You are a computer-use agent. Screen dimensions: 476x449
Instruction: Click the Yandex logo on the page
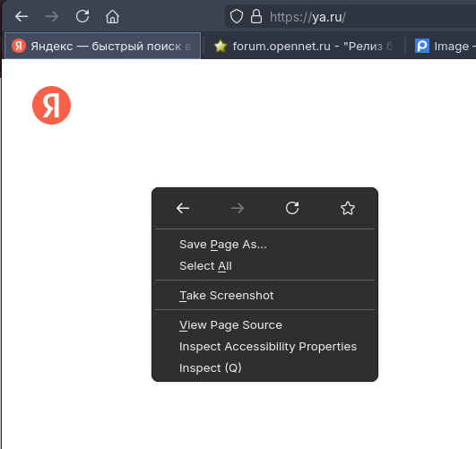(52, 106)
